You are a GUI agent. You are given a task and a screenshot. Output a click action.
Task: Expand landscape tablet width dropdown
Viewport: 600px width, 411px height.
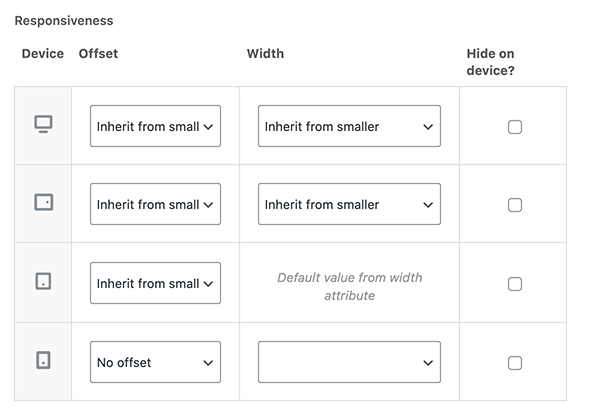click(x=349, y=204)
